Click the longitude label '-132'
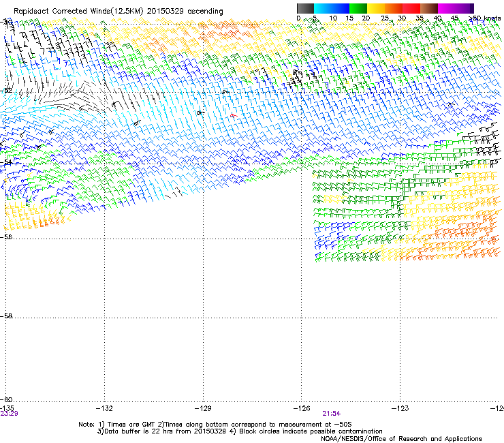 (104, 408)
